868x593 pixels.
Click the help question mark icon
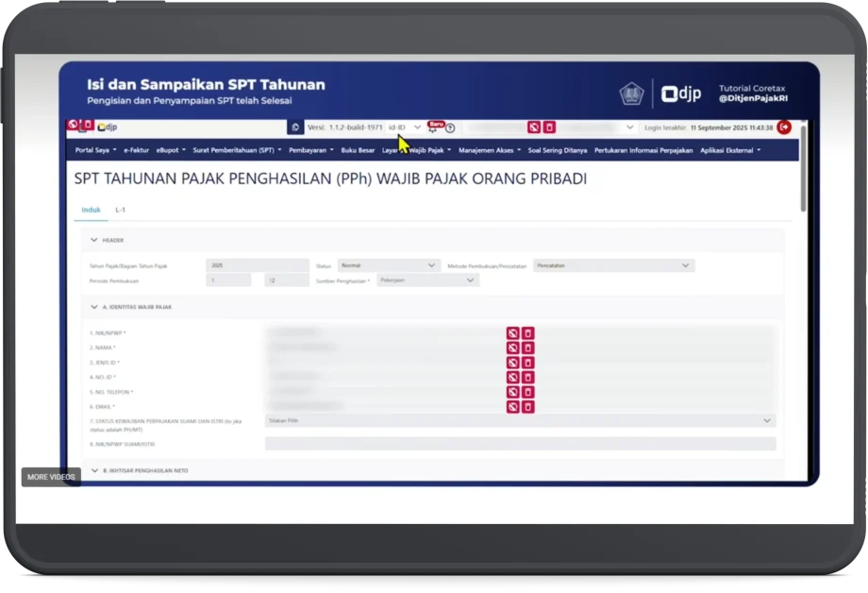pyautogui.click(x=450, y=128)
